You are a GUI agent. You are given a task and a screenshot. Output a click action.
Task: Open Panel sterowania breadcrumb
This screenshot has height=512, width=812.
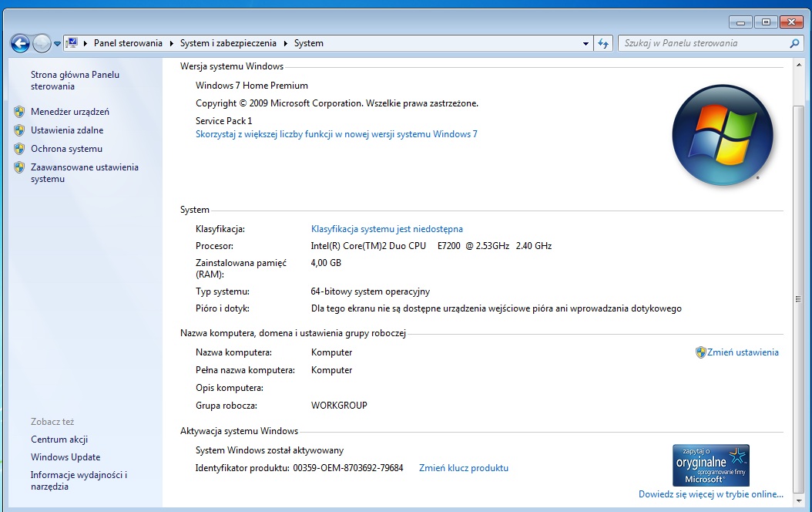point(128,43)
